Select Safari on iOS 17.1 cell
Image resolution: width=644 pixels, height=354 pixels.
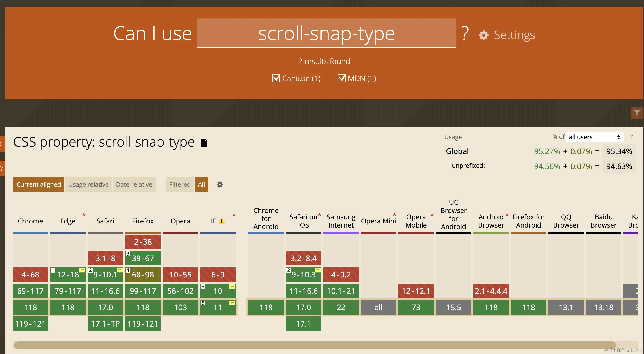(303, 324)
